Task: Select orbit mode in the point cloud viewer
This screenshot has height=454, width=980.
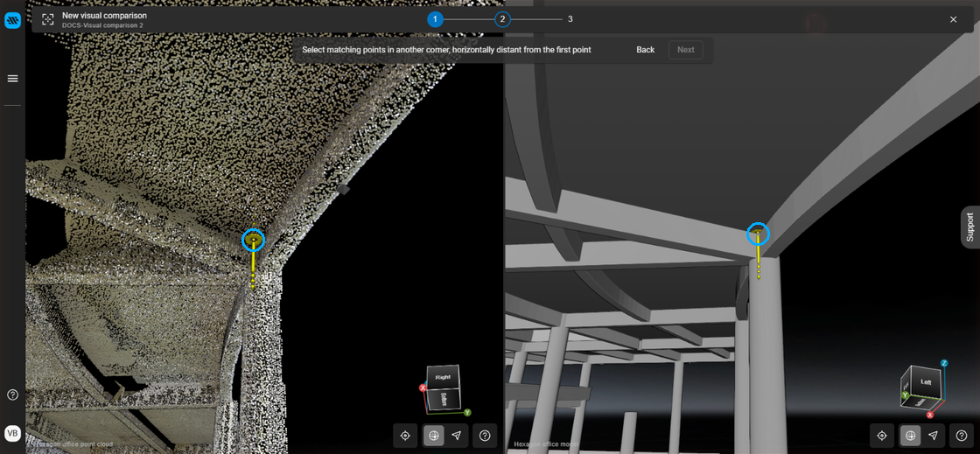Action: click(434, 436)
